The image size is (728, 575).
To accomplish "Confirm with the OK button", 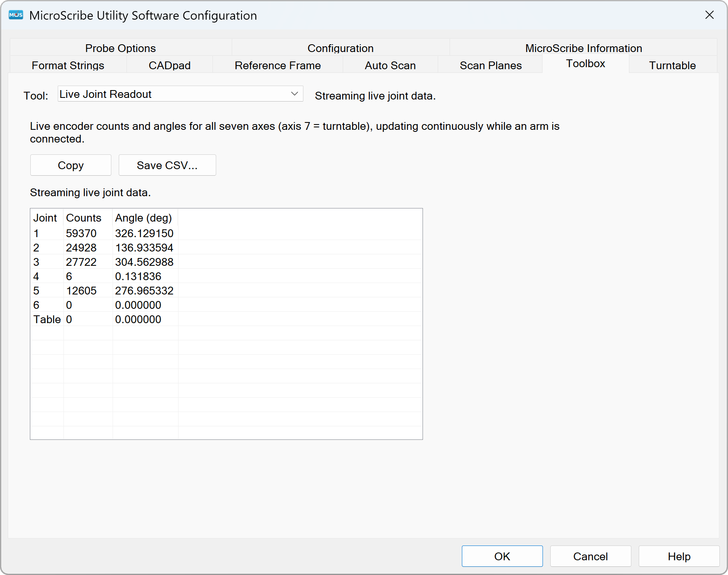I will (x=502, y=556).
